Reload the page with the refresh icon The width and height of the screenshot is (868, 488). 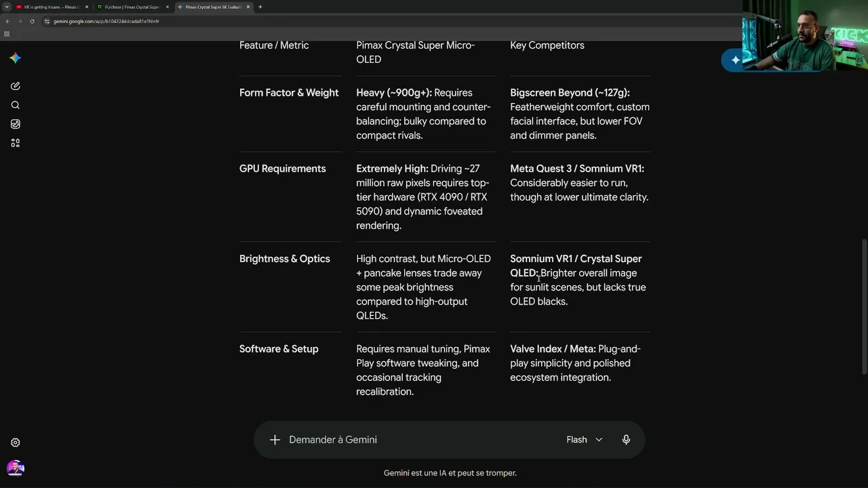(32, 21)
